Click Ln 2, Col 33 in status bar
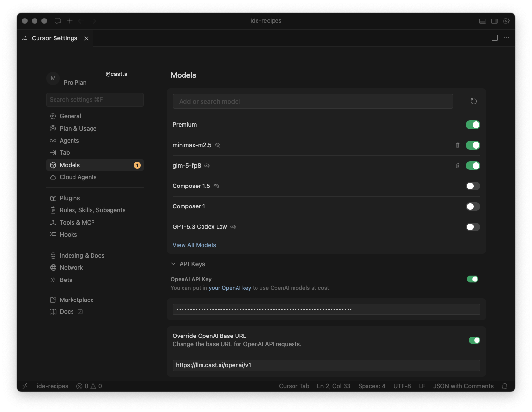 pyautogui.click(x=333, y=386)
